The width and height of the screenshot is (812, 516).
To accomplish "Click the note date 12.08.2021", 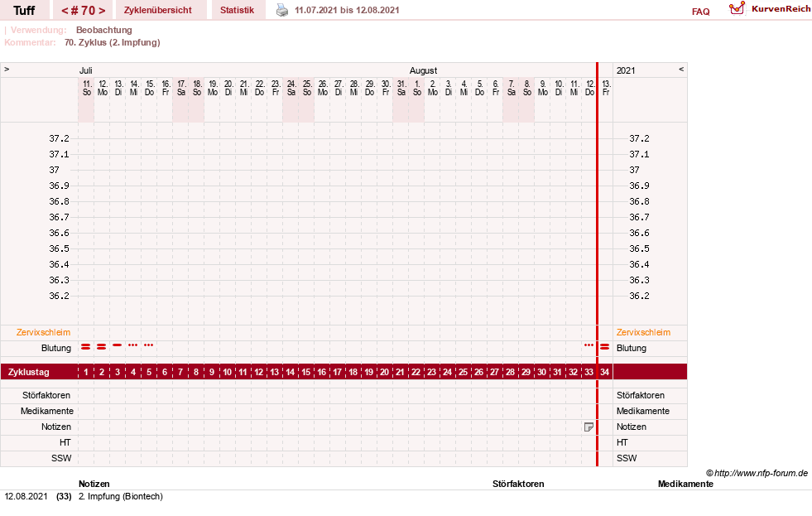I will click(26, 496).
